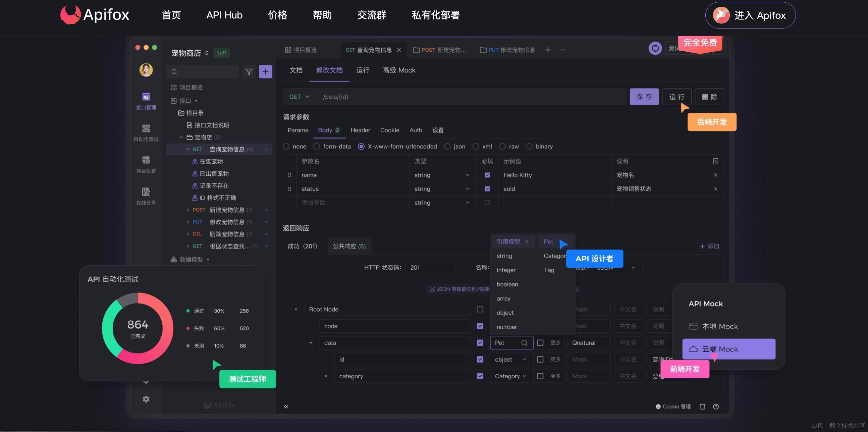868x432 pixels.
Task: Click the 删除 button
Action: click(x=709, y=97)
